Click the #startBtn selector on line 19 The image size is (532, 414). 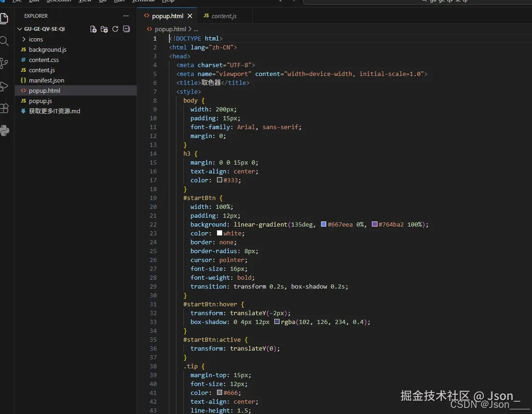tap(200, 198)
